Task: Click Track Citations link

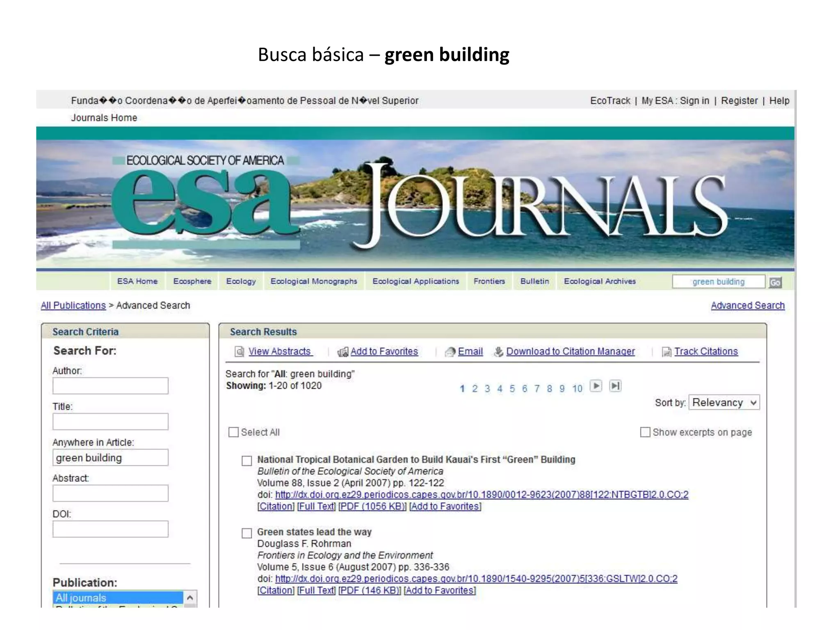Action: pyautogui.click(x=706, y=352)
